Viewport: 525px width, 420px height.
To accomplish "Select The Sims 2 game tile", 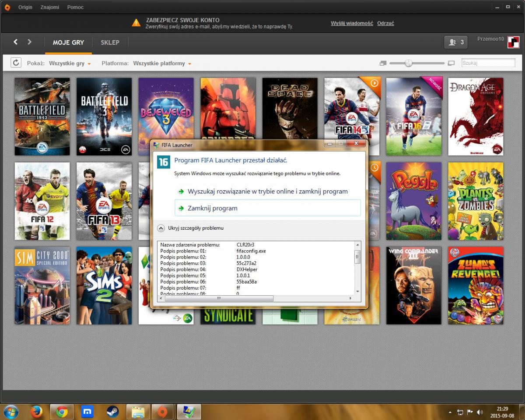I will pos(104,286).
